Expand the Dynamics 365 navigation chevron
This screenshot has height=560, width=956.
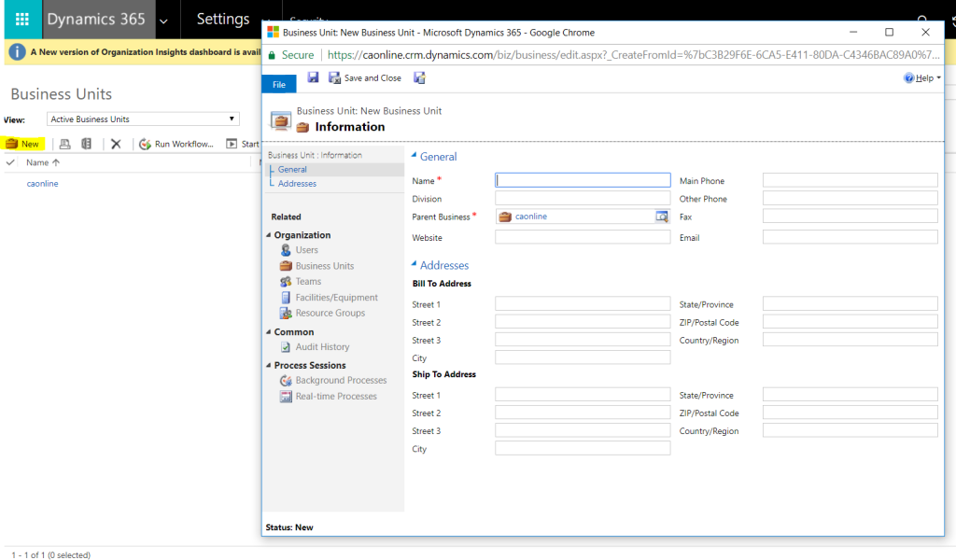click(x=164, y=21)
